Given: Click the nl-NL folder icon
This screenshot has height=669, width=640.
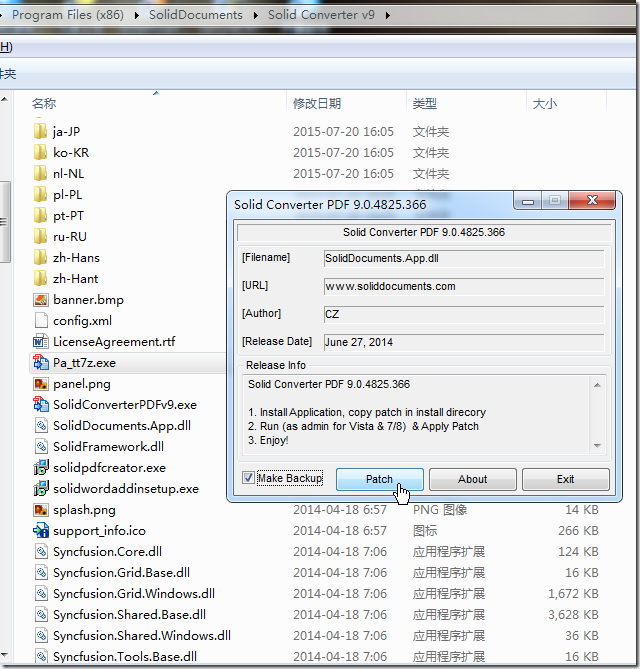Looking at the screenshot, I should (40, 173).
